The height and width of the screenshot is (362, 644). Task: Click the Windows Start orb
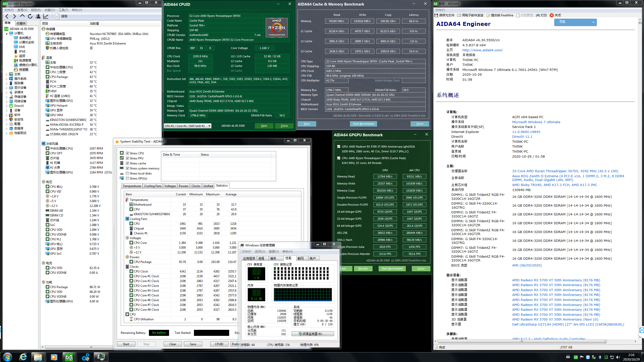pos(7,357)
